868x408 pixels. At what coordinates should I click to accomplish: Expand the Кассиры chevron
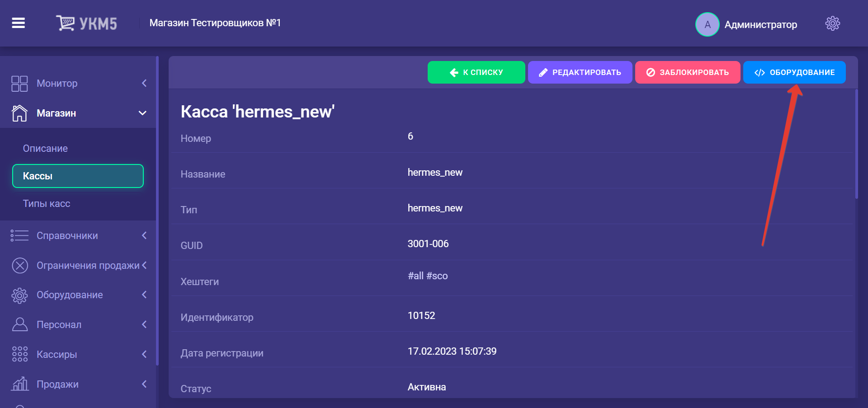(144, 354)
